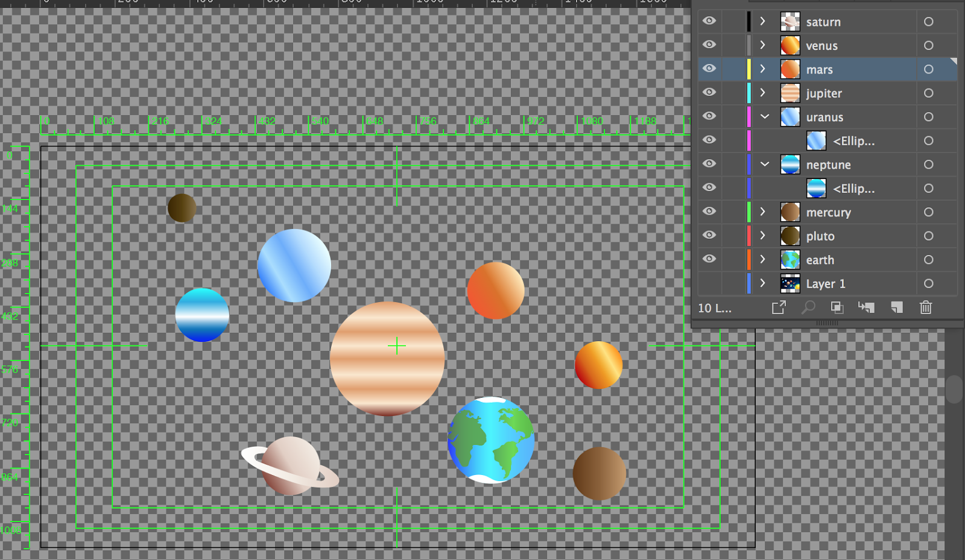Hide the jupiter layer

pyautogui.click(x=709, y=93)
